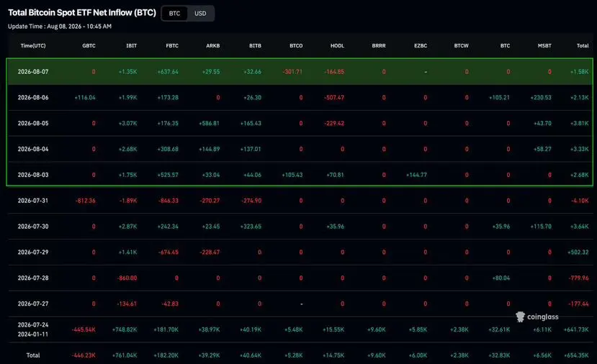Click the -674.45 FBTC value
This screenshot has width=597, height=364.
click(169, 252)
